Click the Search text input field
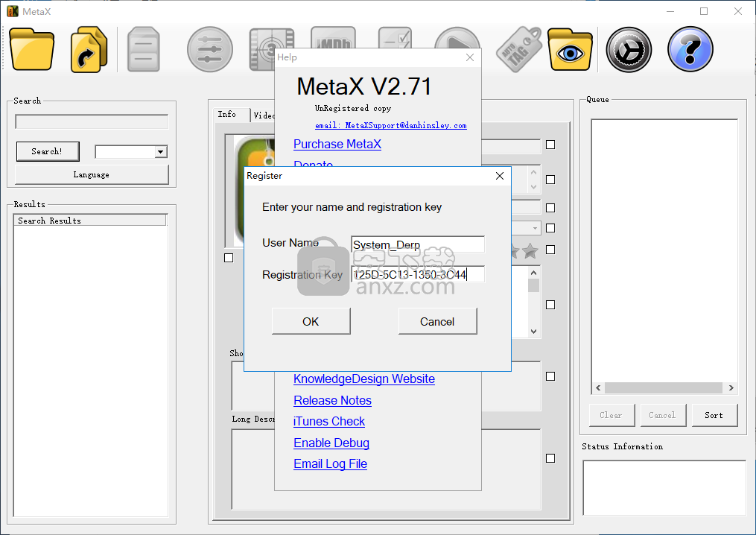Image resolution: width=756 pixels, height=535 pixels. click(92, 121)
